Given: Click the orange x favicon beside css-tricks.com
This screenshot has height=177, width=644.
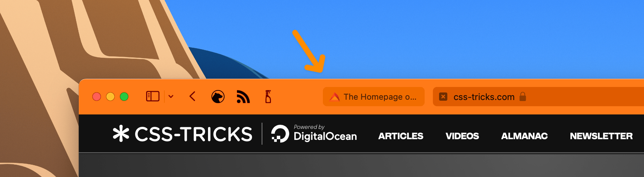Looking at the screenshot, I should (x=444, y=97).
